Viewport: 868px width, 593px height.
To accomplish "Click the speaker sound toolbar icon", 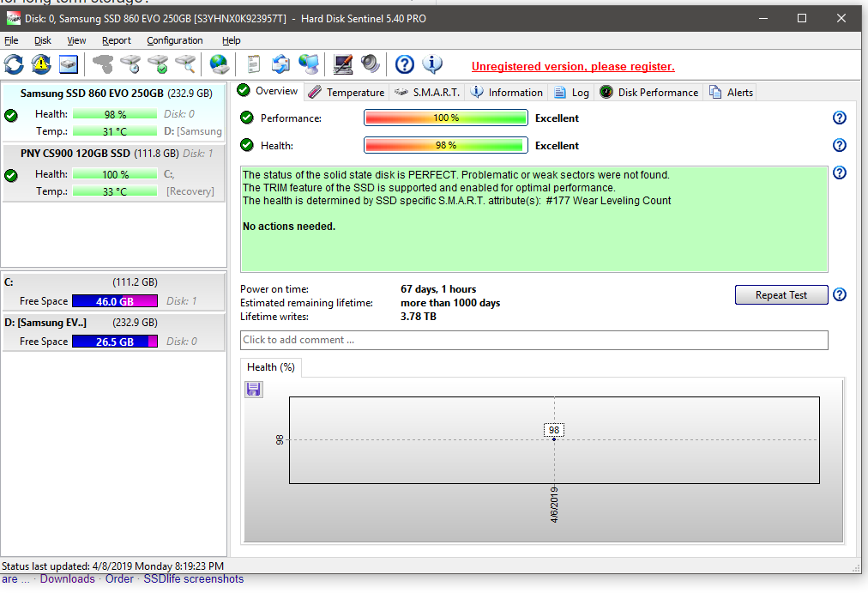I will 371,64.
